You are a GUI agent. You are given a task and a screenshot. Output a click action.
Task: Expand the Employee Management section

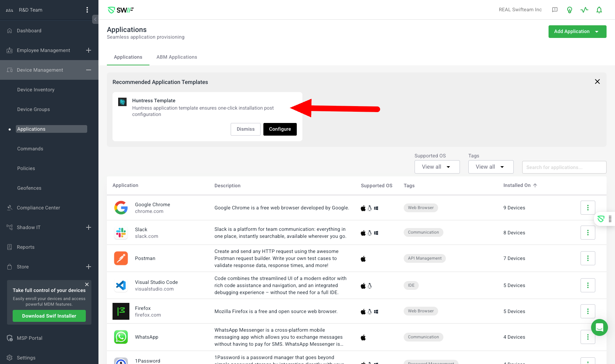click(89, 50)
